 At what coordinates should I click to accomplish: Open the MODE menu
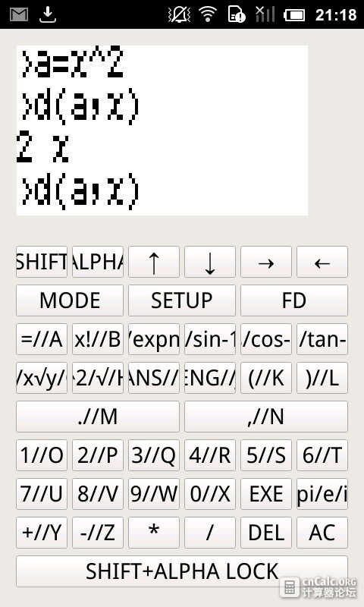point(70,300)
